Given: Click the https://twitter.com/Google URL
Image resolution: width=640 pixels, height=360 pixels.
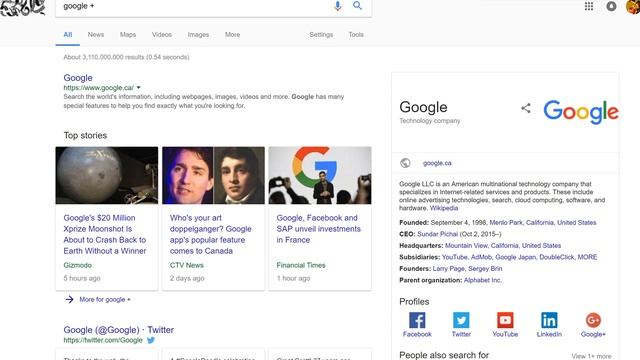Looking at the screenshot, I should coord(103,340).
